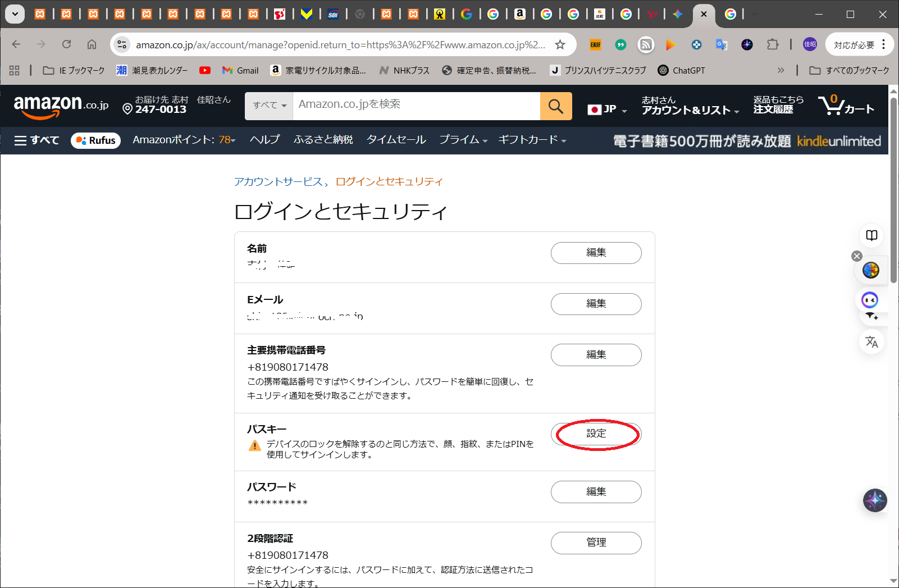
Task: Edit the password with 編集 button
Action: tap(596, 492)
